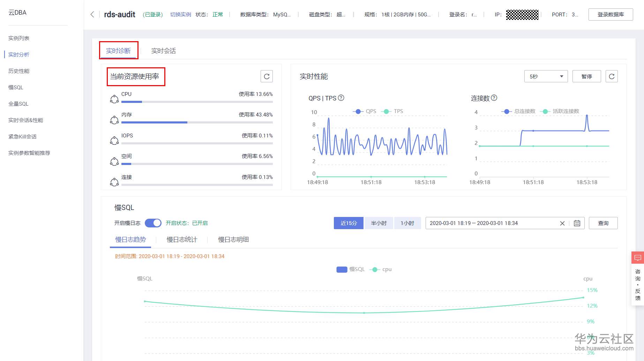Open 紧急Kill会话 in the sidebar
The height and width of the screenshot is (361, 644).
(x=23, y=137)
